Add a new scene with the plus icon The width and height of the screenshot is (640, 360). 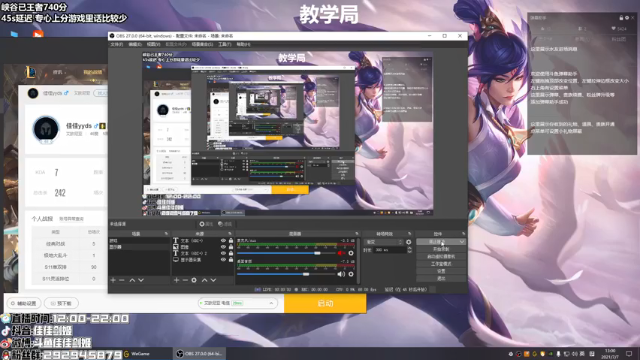coord(113,280)
